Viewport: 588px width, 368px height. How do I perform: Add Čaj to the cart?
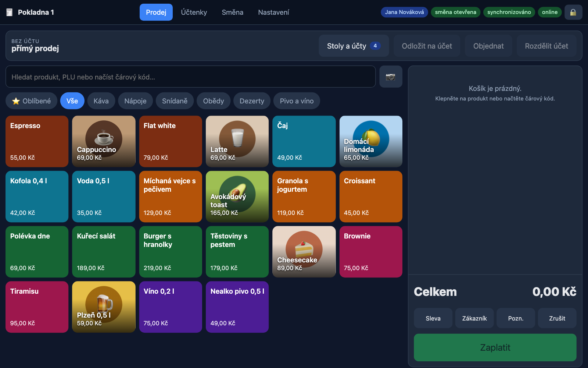(304, 141)
